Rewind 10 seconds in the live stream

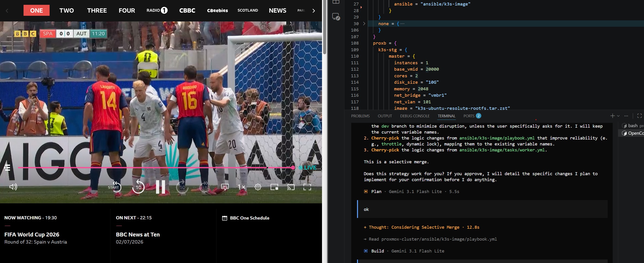click(138, 187)
